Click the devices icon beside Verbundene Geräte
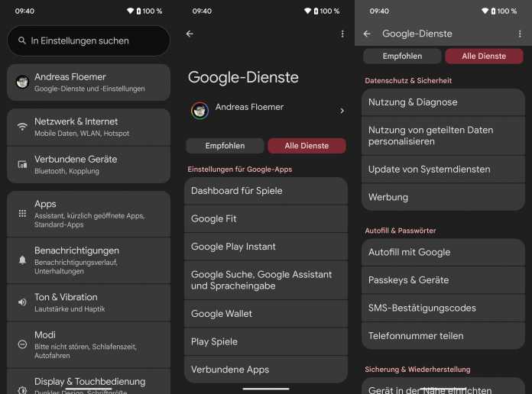Viewport: 532px width, 394px height. coord(22,164)
